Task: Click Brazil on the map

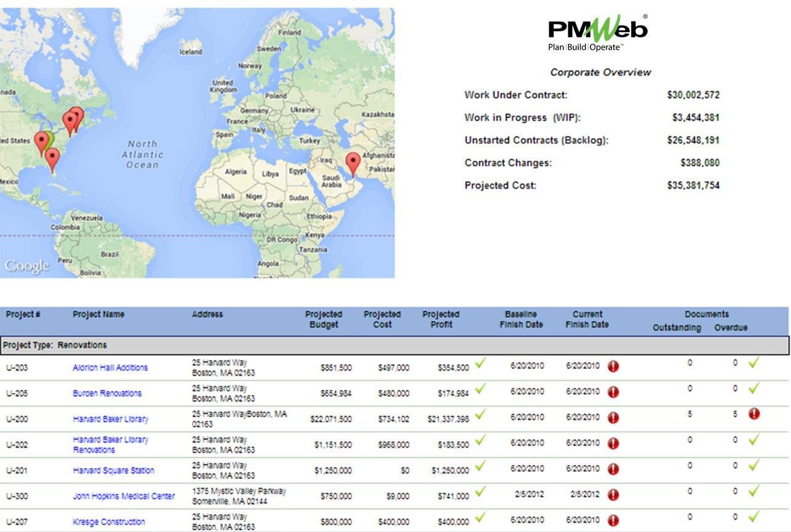Action: [x=109, y=254]
